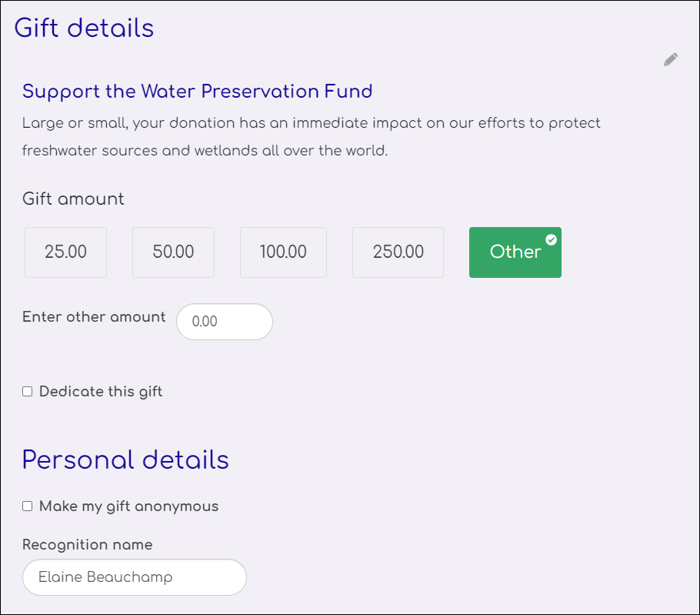Click the 'Recognition name' label

click(88, 545)
